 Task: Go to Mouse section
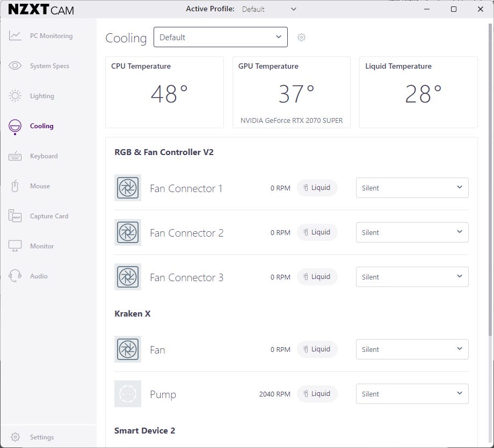pyautogui.click(x=40, y=186)
